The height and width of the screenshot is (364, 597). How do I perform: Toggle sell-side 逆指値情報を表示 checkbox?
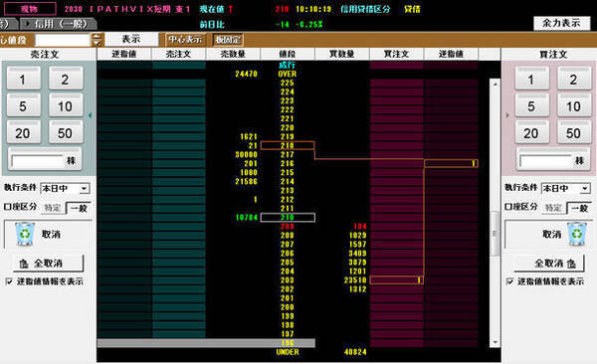point(9,281)
